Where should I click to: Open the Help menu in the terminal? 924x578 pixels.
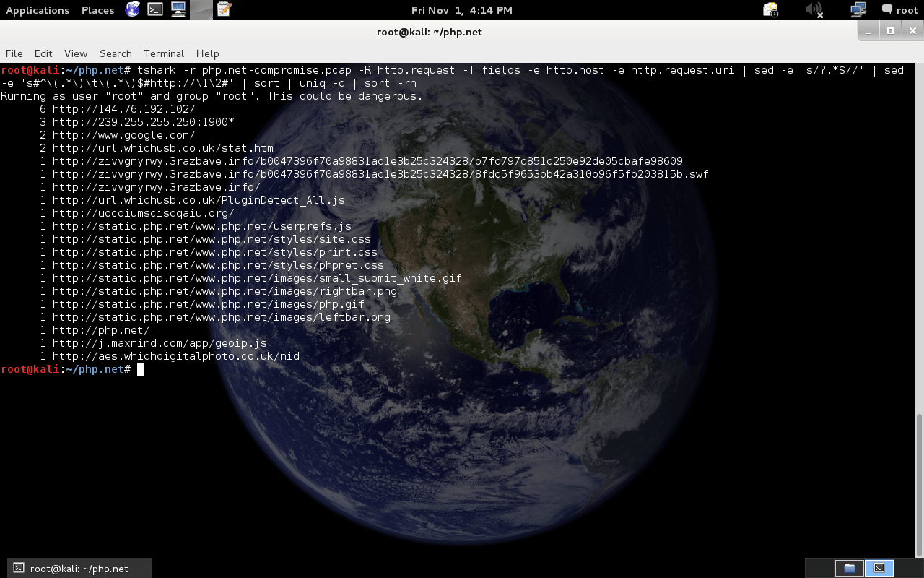[x=207, y=53]
